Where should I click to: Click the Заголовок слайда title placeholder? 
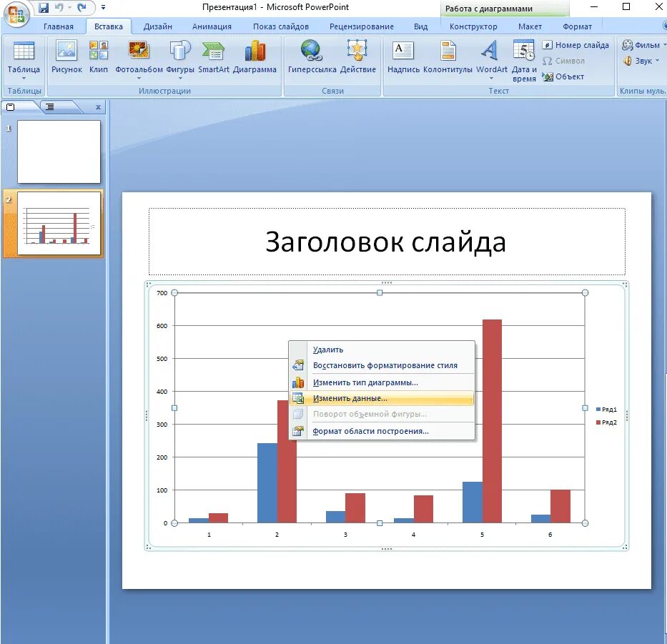click(387, 242)
